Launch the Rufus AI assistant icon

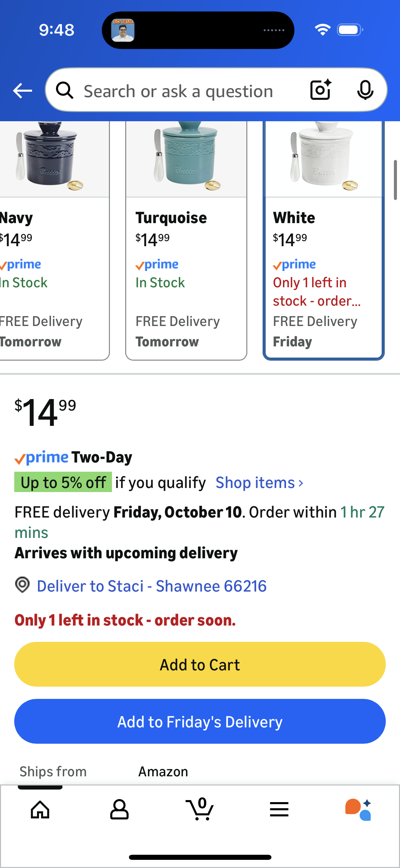point(358,810)
